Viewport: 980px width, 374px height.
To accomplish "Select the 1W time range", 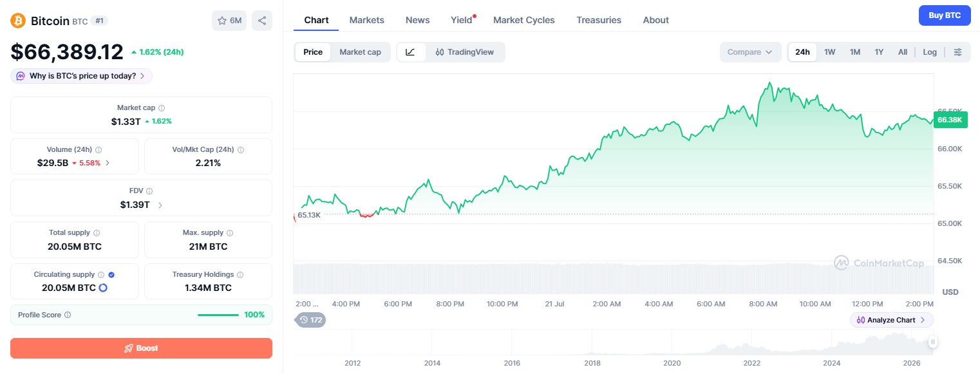I will tap(830, 52).
